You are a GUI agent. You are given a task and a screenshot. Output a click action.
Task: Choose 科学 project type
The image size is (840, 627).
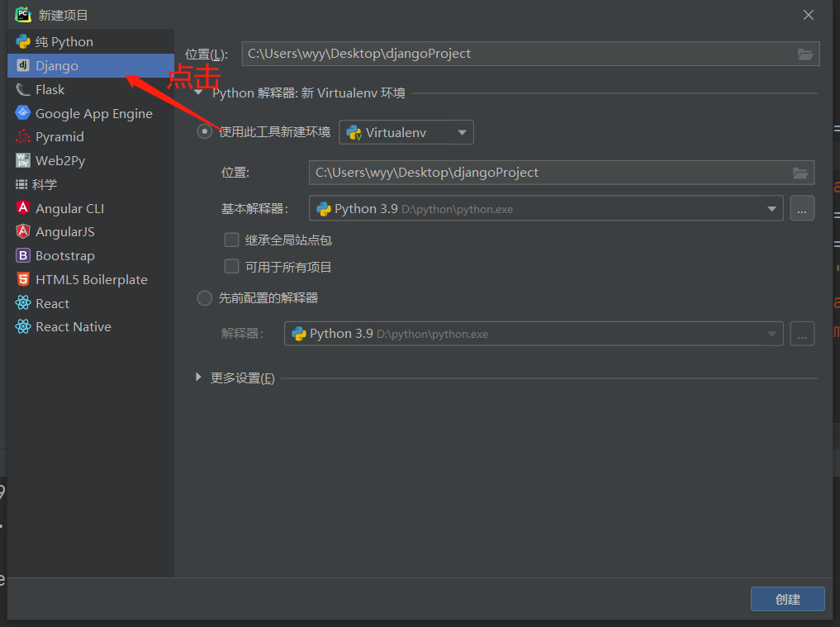click(x=91, y=184)
